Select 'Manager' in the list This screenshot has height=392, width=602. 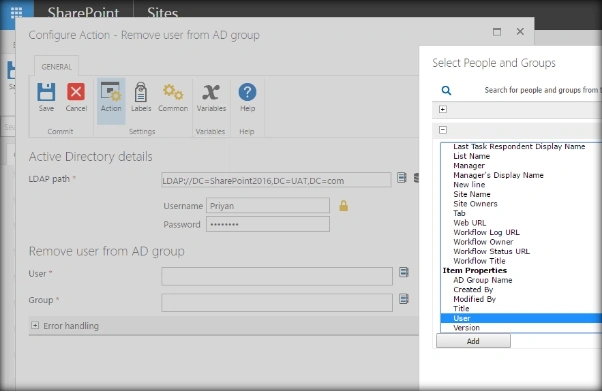tap(469, 165)
